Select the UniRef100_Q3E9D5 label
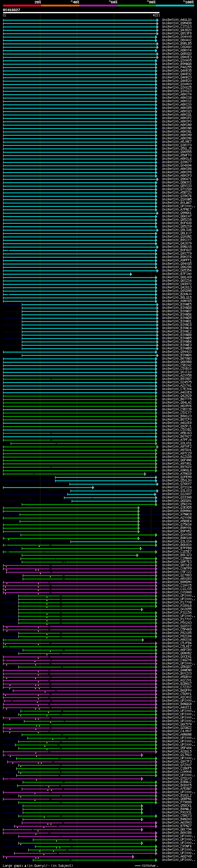 [177, 507]
